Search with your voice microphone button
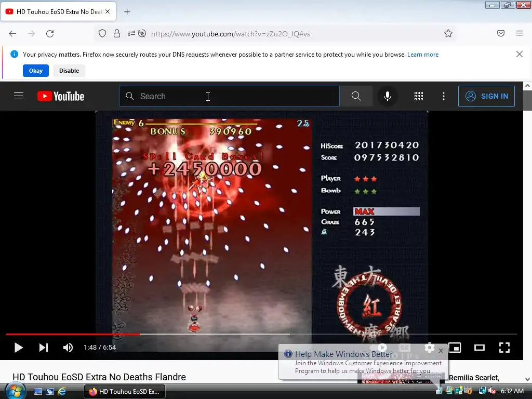This screenshot has height=399, width=532. 387,96
